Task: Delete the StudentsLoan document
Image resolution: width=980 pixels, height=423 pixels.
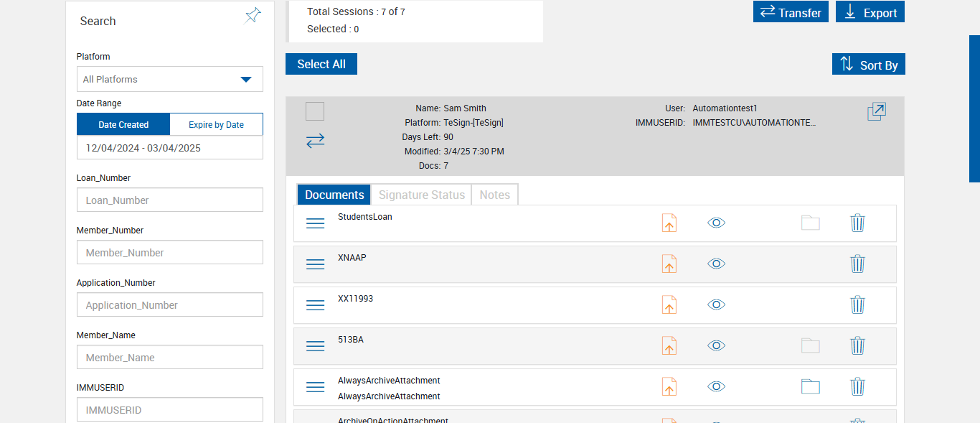Action: click(x=857, y=223)
